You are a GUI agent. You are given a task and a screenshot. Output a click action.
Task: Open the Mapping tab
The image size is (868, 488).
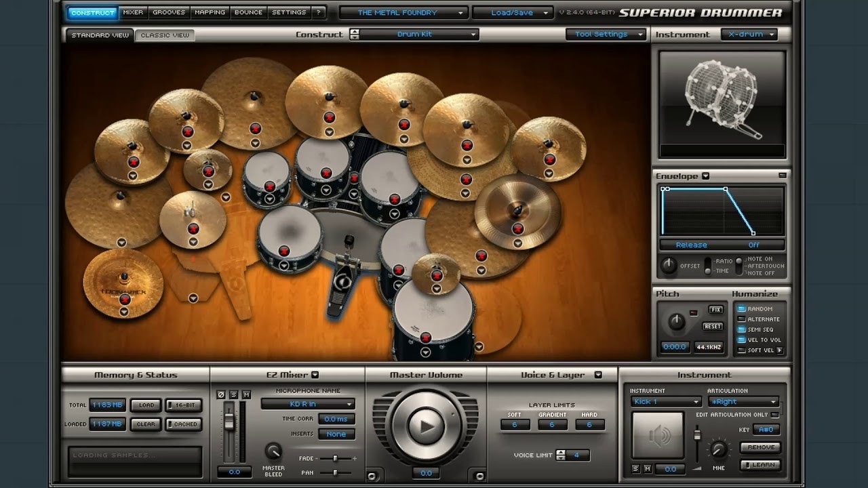pyautogui.click(x=210, y=12)
